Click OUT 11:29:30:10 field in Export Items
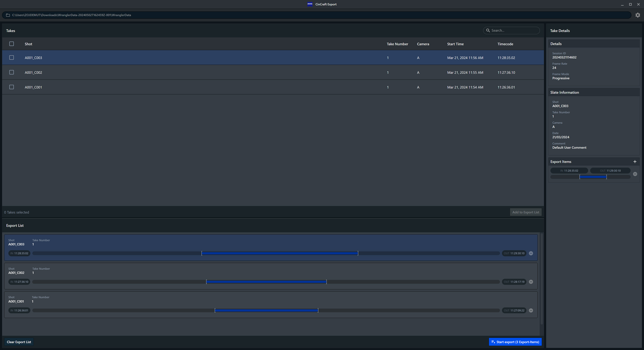 pyautogui.click(x=610, y=171)
